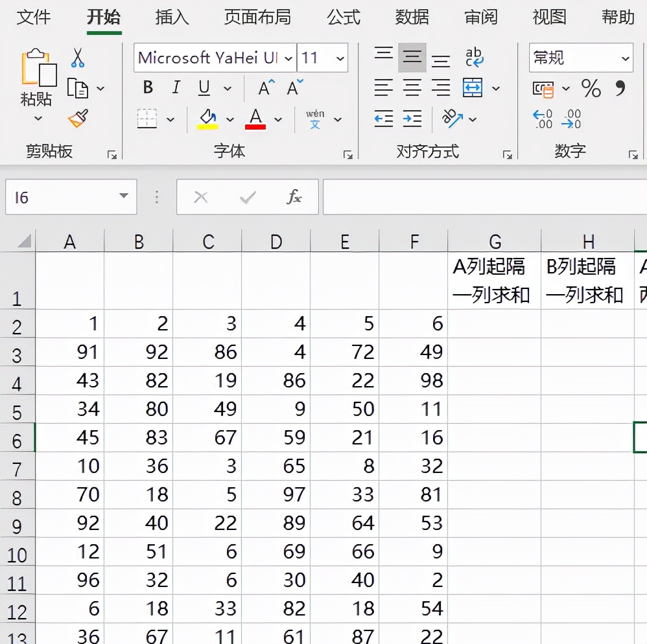Increase indent
This screenshot has height=644, width=647.
pyautogui.click(x=412, y=119)
